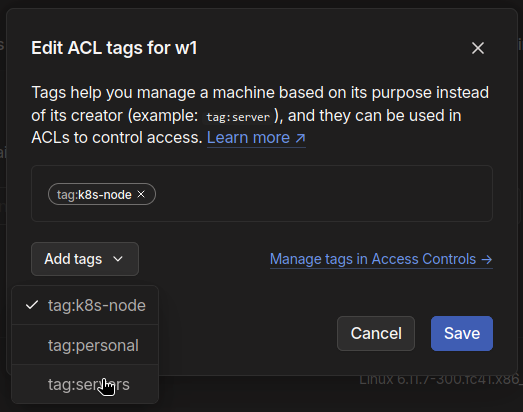The height and width of the screenshot is (412, 523).
Task: Click the external arrow icon after Learn more
Action: [x=301, y=138]
